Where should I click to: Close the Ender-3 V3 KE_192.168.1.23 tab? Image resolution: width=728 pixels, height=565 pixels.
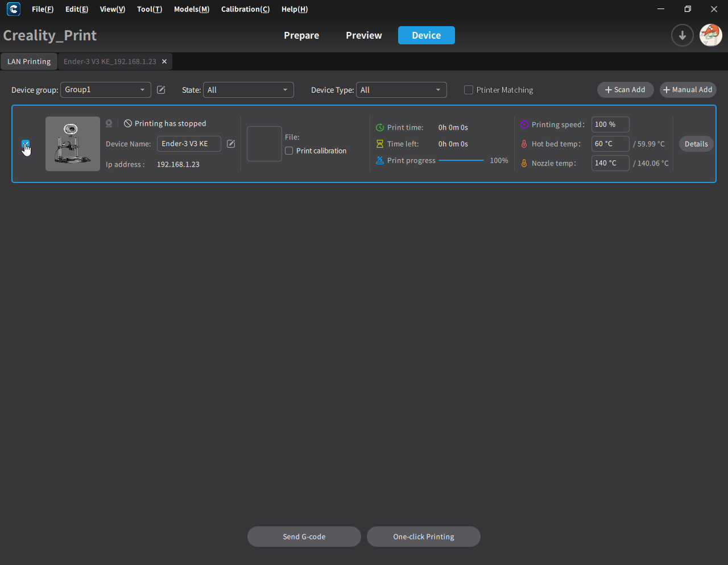tap(164, 61)
